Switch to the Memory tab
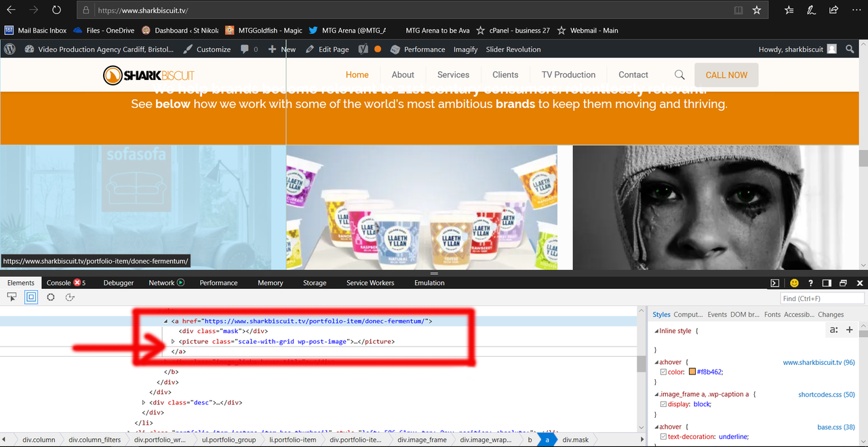The image size is (868, 447). 271,283
